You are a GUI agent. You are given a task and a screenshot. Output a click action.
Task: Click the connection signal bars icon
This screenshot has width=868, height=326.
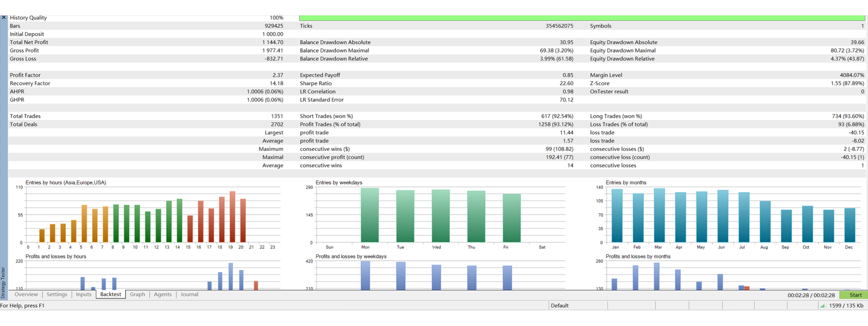[822, 306]
